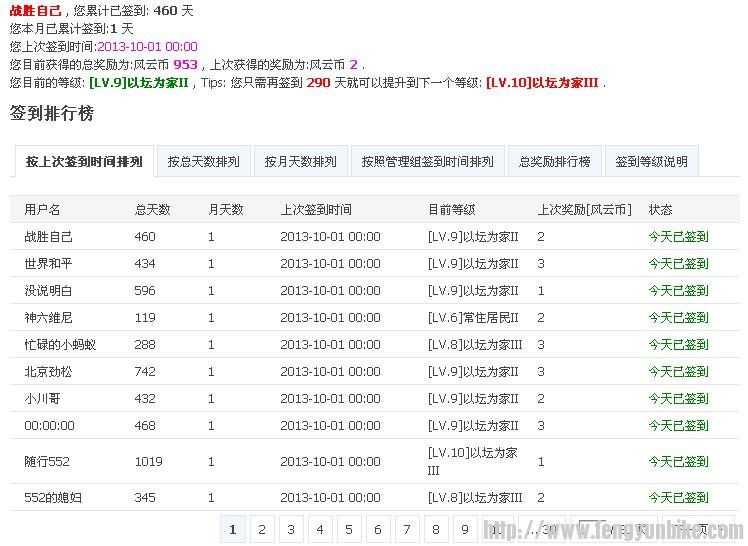Switch to the 按总天数排列 tab
The image size is (748, 546).
pos(204,161)
